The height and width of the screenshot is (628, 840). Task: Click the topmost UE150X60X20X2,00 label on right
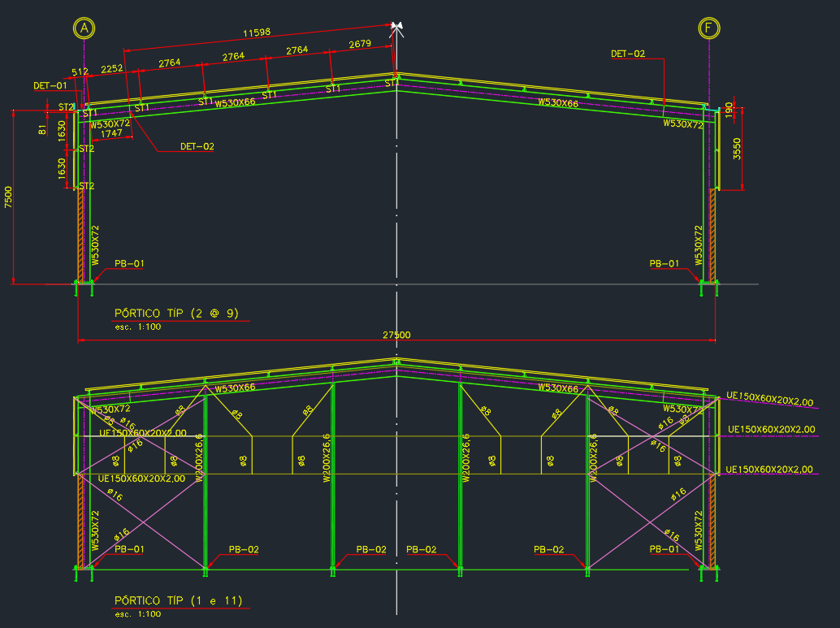[770, 401]
